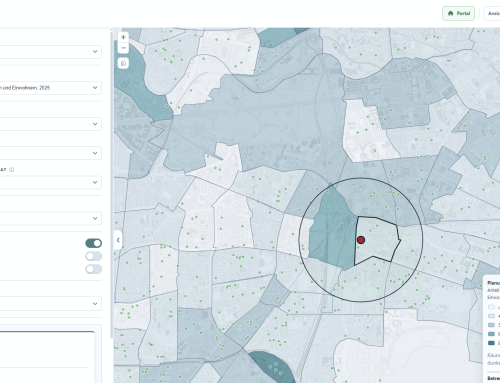The width and height of the screenshot is (500, 383).
Task: Click the lightest legend color swatch
Action: coord(491,307)
